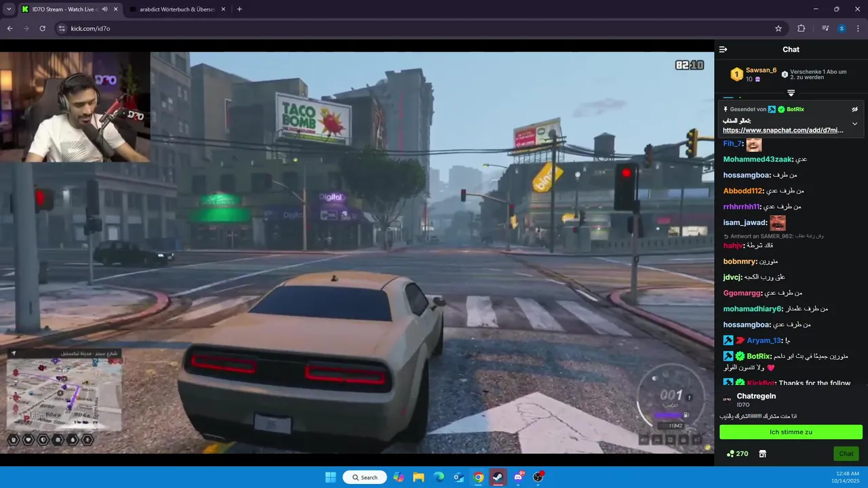Click bobnmry username in chat
Viewport: 868px width, 488px height.
click(x=741, y=261)
